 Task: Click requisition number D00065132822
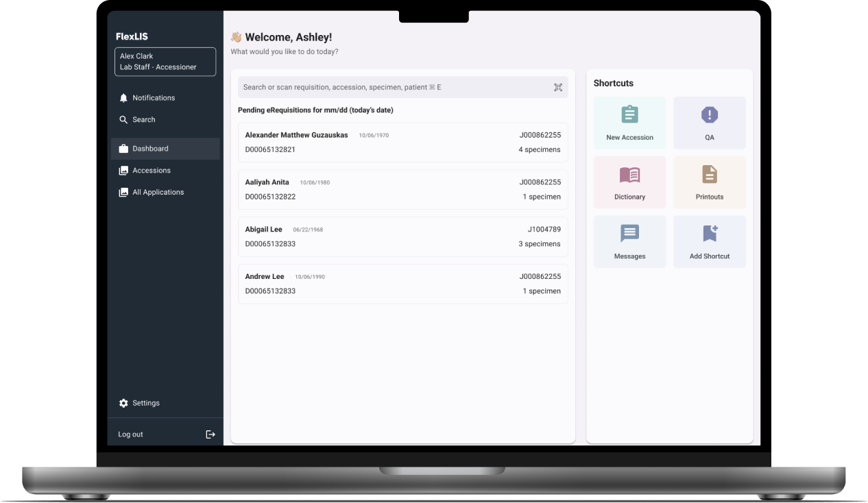(x=270, y=197)
